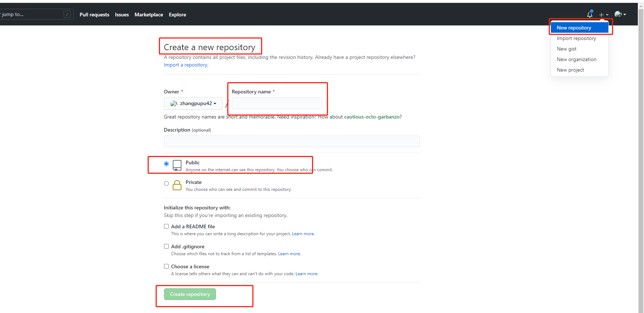This screenshot has height=313, width=644.
Task: Click the Public repository book icon
Action: 177,165
